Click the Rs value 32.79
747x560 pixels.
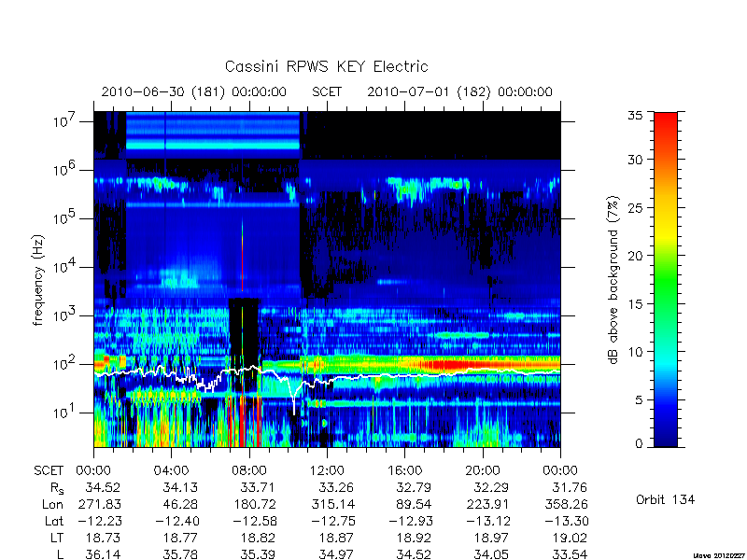[414, 487]
